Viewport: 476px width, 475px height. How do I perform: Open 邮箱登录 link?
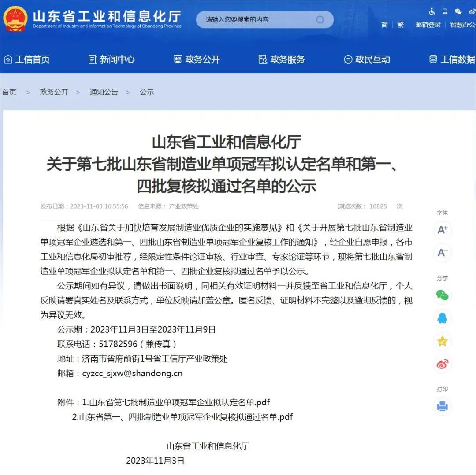pos(428,25)
